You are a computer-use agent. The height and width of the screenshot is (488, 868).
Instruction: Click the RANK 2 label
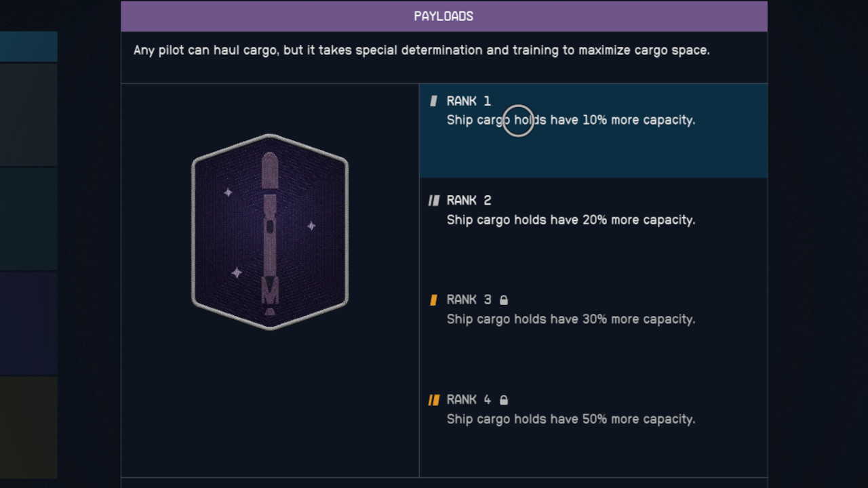[469, 201]
